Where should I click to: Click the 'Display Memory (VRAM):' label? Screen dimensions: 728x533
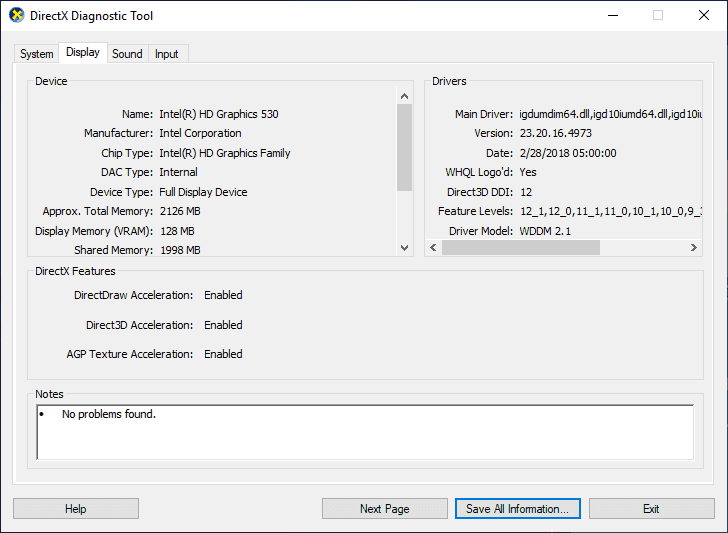coord(94,231)
